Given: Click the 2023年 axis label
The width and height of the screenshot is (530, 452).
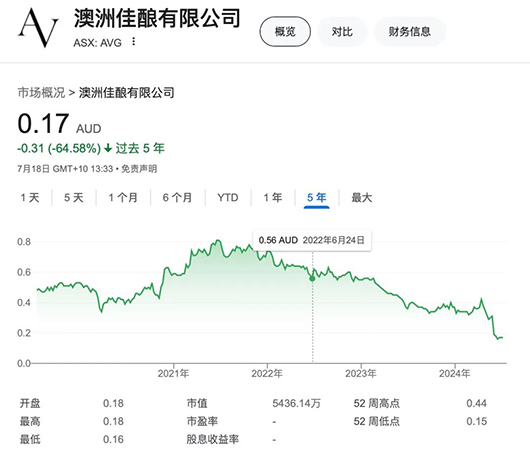Looking at the screenshot, I should point(361,373).
